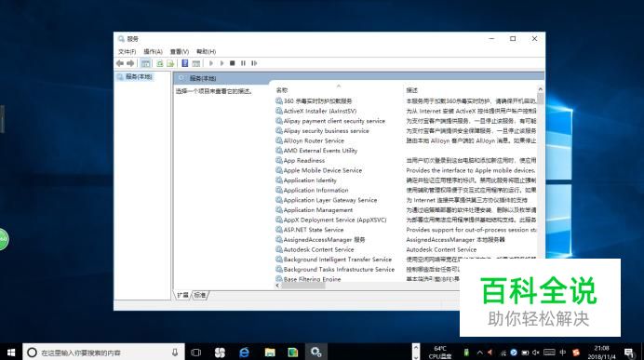Click description 'Provides the interface to Apple mobile devices'
Image resolution: width=644 pixels, height=360 pixels.
tap(471, 170)
